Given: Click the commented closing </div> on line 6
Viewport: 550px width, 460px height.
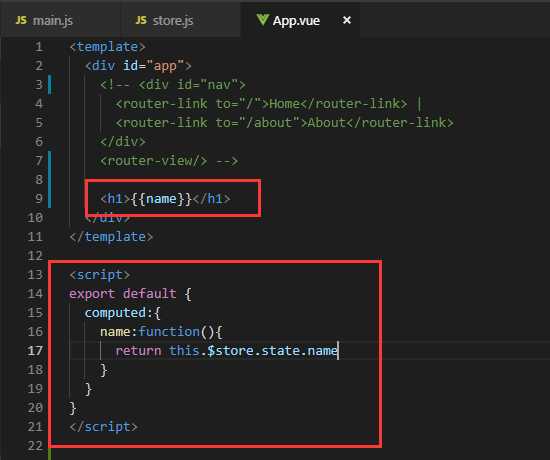Looking at the screenshot, I should 123,142.
